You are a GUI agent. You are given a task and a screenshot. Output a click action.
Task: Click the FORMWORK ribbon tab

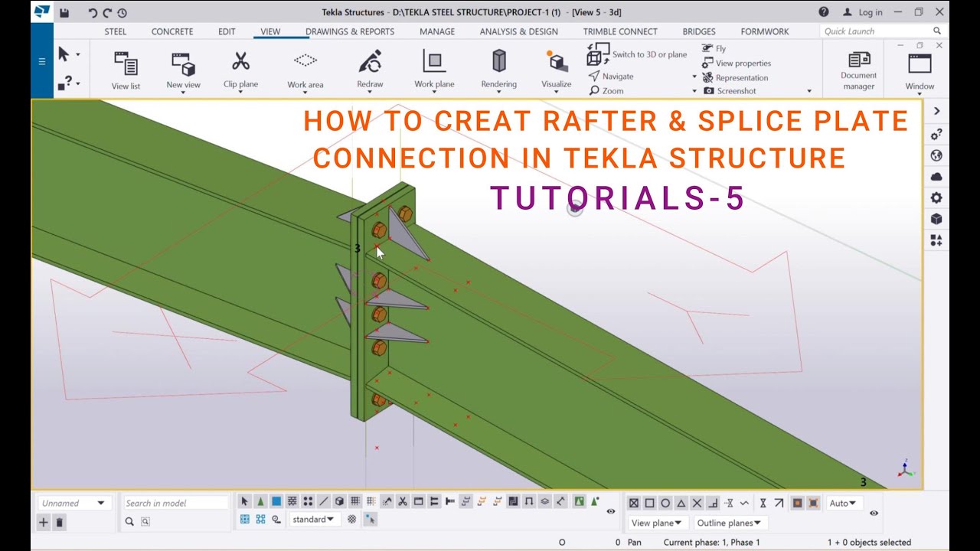tap(765, 31)
